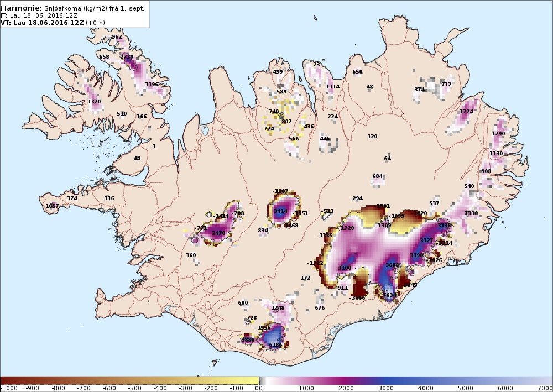
Task: Click the 2739 value label
Action: tap(127, 57)
